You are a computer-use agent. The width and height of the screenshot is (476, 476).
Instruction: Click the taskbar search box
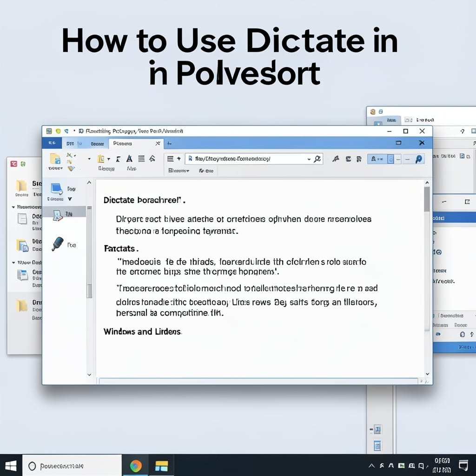click(72, 466)
